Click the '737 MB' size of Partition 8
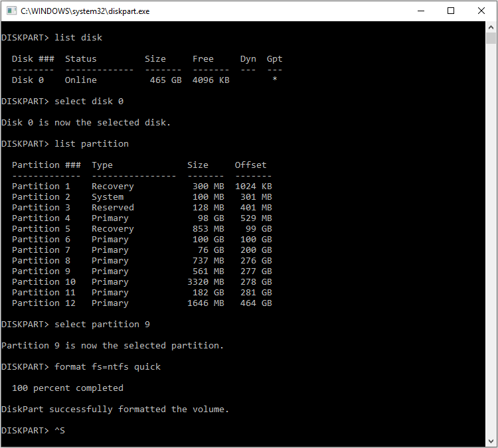 pyautogui.click(x=208, y=261)
